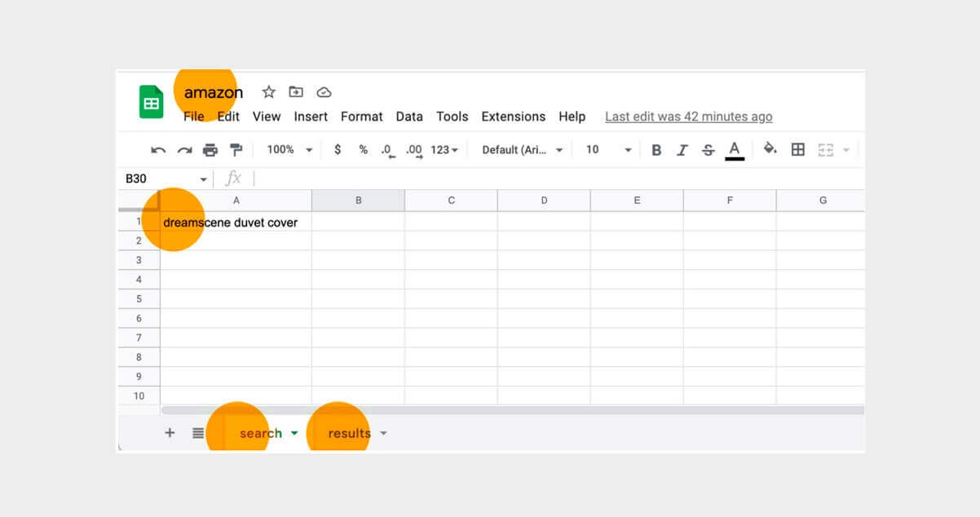Open the fill color picker
980x517 pixels.
(770, 149)
